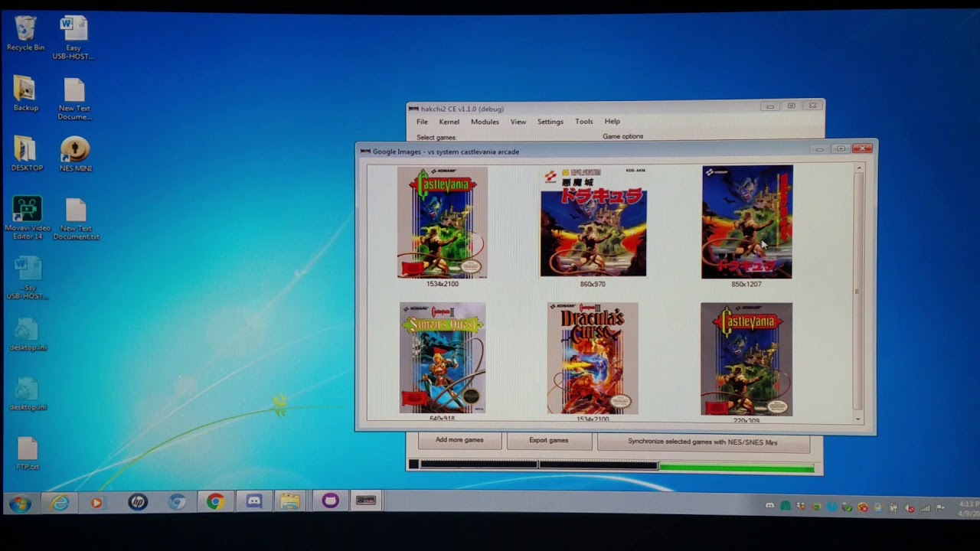
Task: Click the '860x970' size label
Action: (593, 284)
